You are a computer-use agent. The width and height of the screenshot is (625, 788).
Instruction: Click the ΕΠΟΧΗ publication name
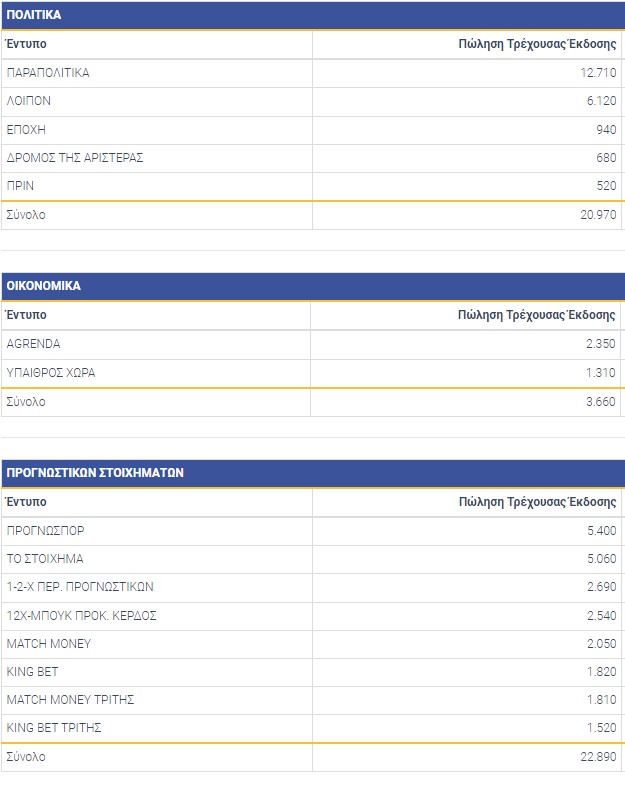[26, 129]
